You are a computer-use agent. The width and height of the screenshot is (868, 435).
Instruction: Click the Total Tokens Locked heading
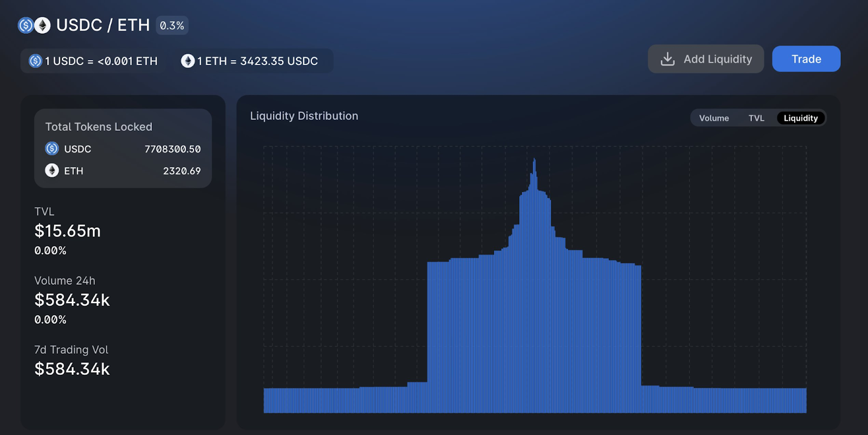(x=99, y=127)
